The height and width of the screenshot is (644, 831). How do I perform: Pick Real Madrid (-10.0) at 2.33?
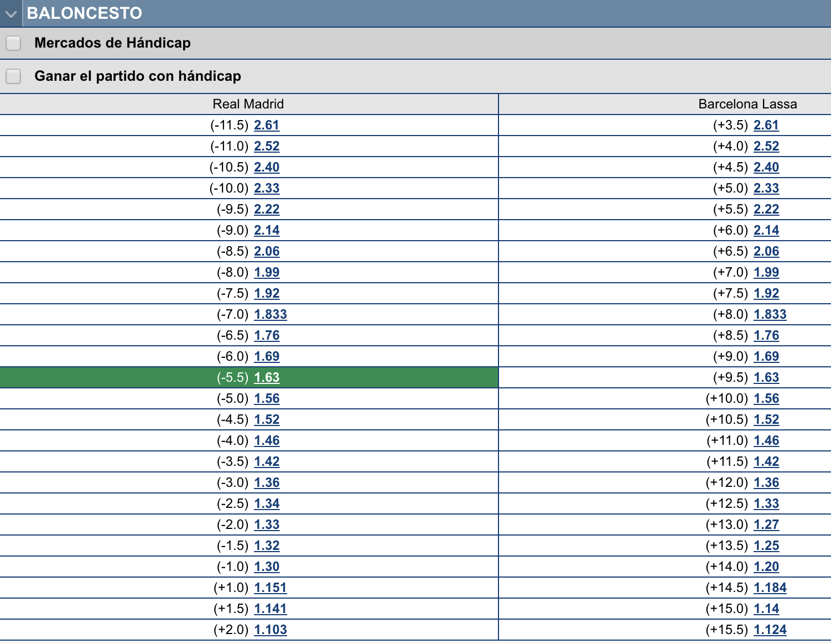267,188
